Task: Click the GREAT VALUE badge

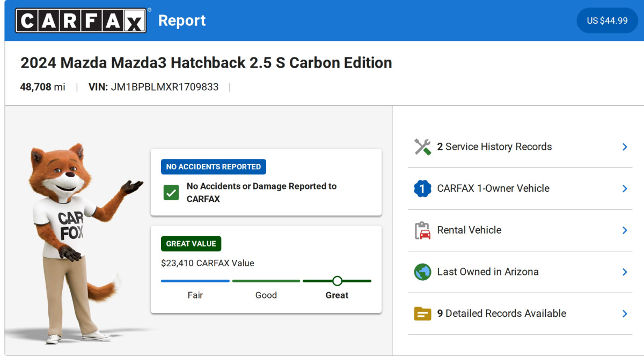Action: [191, 243]
